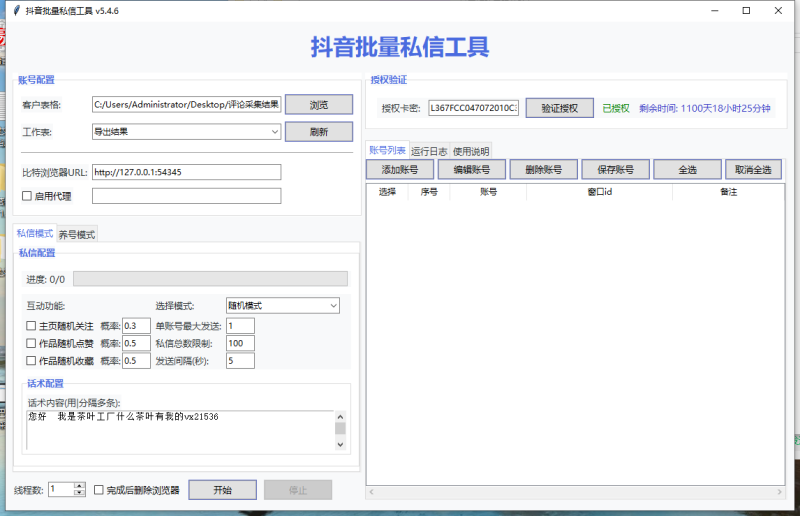The height and width of the screenshot is (516, 800).
Task: Close the 抖音批量私信工具 window
Action: coord(778,11)
